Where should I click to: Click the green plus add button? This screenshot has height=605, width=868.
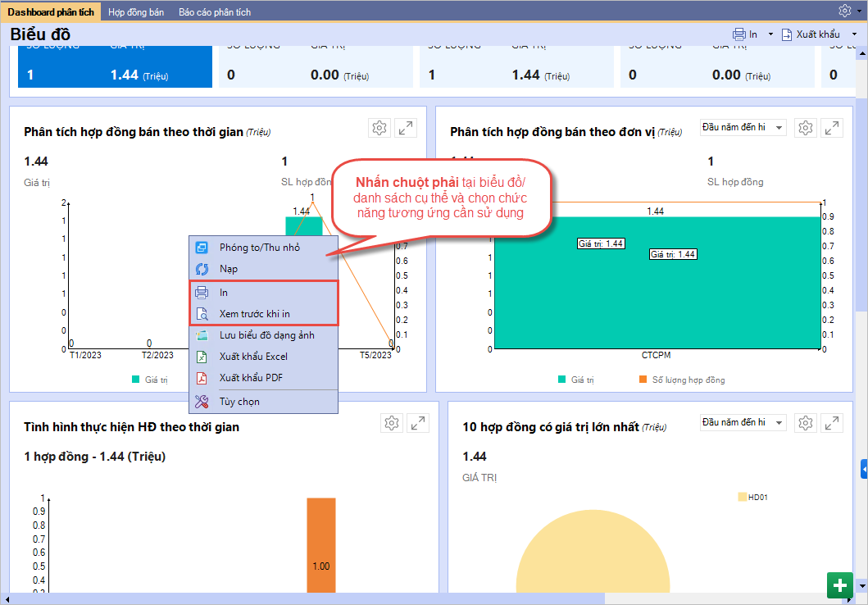click(x=840, y=585)
